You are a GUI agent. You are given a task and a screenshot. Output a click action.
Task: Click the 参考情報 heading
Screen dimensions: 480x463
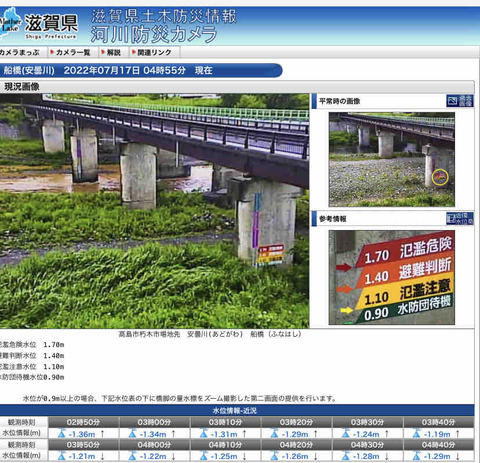click(333, 219)
